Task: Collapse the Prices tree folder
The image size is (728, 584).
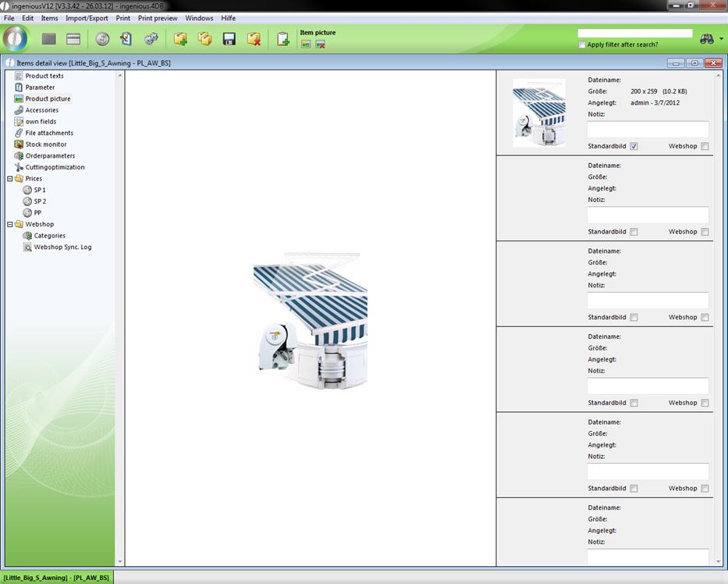Action: click(x=9, y=179)
